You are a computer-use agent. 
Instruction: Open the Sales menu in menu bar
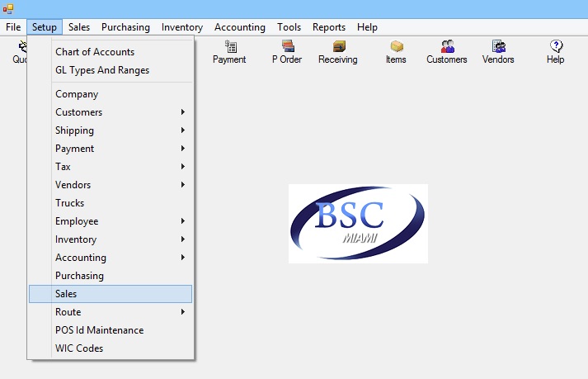coord(78,27)
